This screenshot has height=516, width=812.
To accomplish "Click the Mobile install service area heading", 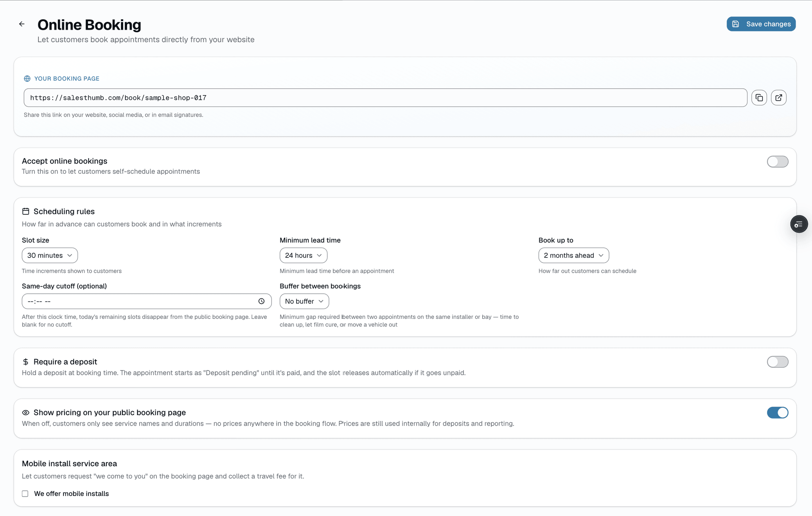I will [x=69, y=464].
